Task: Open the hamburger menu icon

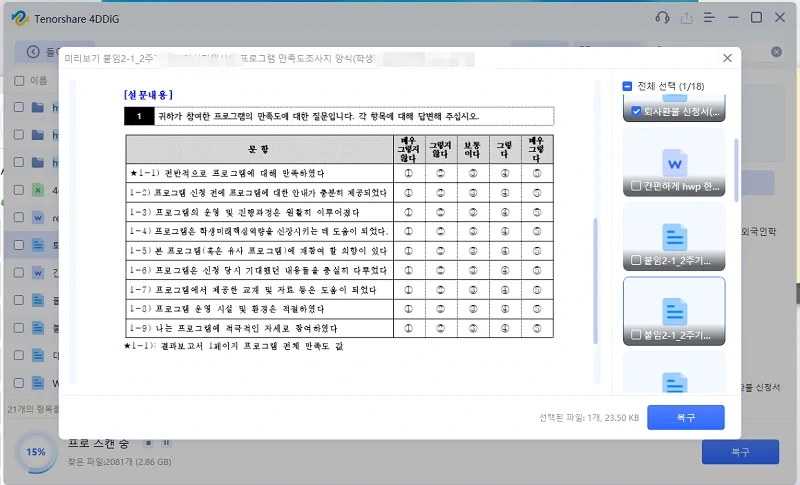Action: point(709,18)
